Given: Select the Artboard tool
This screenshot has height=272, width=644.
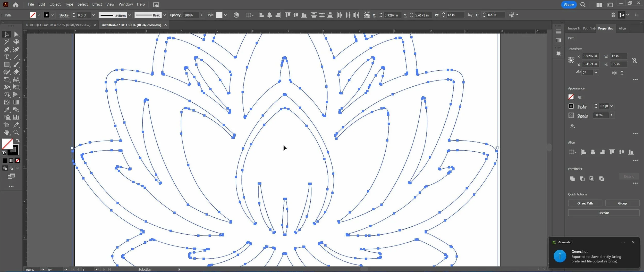Looking at the screenshot, I should [7, 125].
